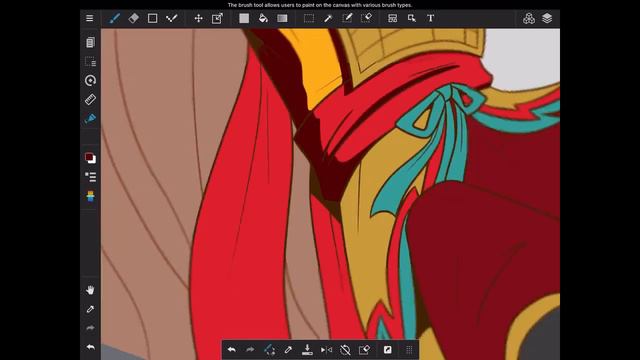Screen dimensions: 640x360
Task: Select the polyline checkmark-shaped tool
Action: 171,18
